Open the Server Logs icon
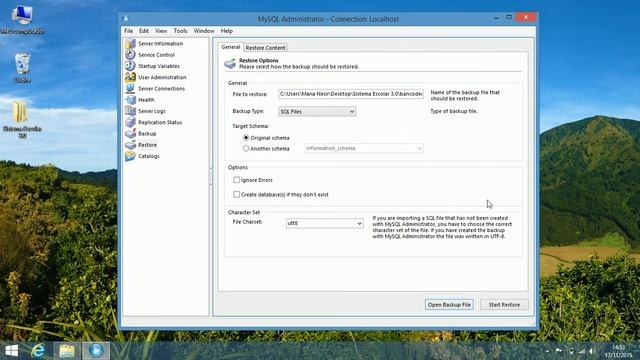This screenshot has height=360, width=640. tap(130, 111)
